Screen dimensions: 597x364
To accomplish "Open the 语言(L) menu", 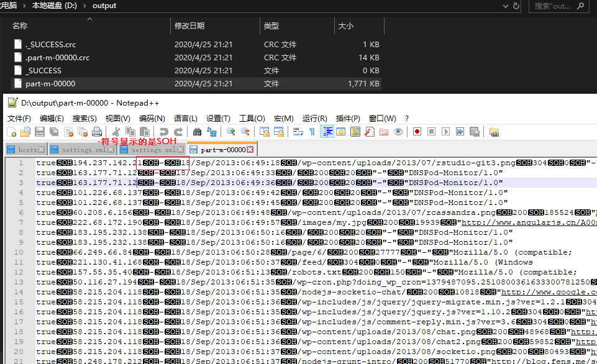I will pos(185,119).
